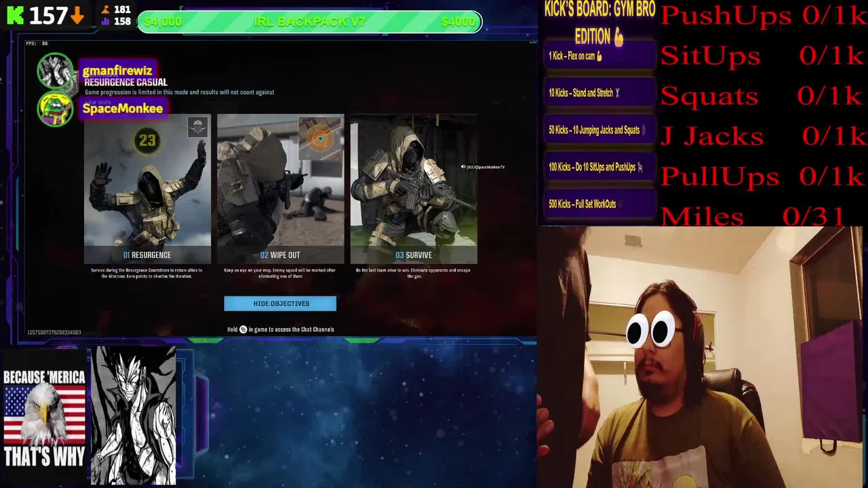Click the RESURGENCE CASUAL mode title
The image size is (868, 488).
tap(125, 82)
